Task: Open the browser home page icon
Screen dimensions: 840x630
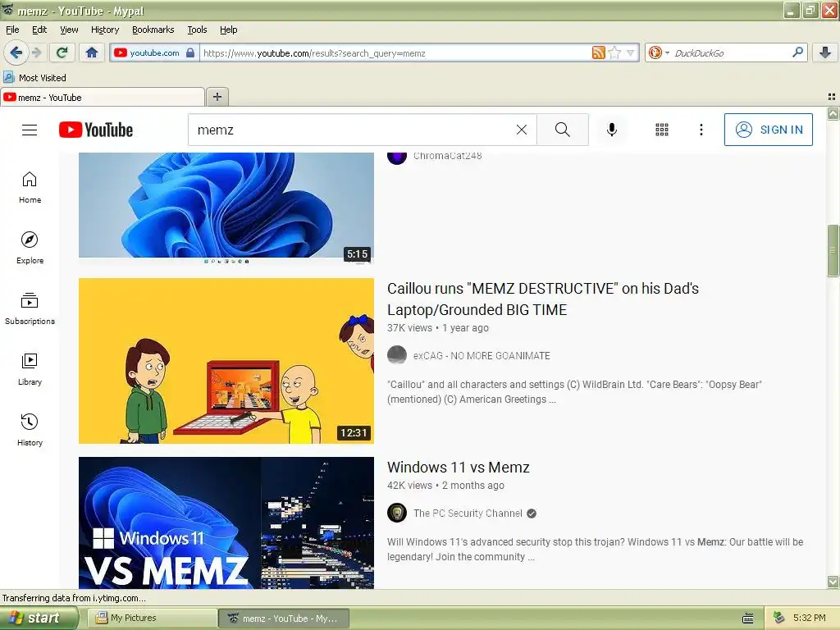Action: [x=92, y=52]
